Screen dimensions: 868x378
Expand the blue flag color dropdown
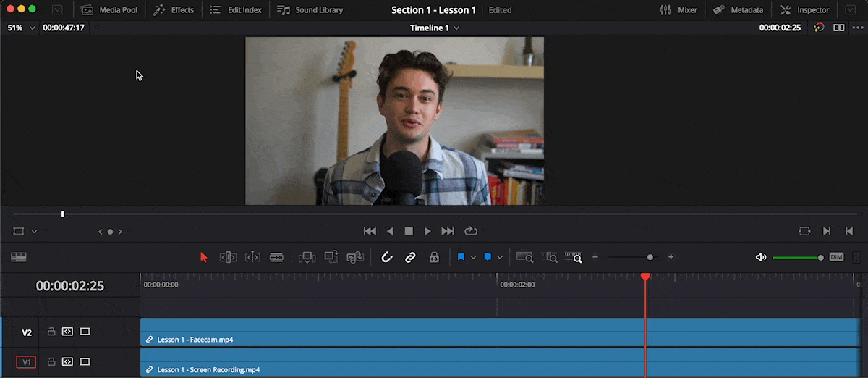click(x=473, y=257)
